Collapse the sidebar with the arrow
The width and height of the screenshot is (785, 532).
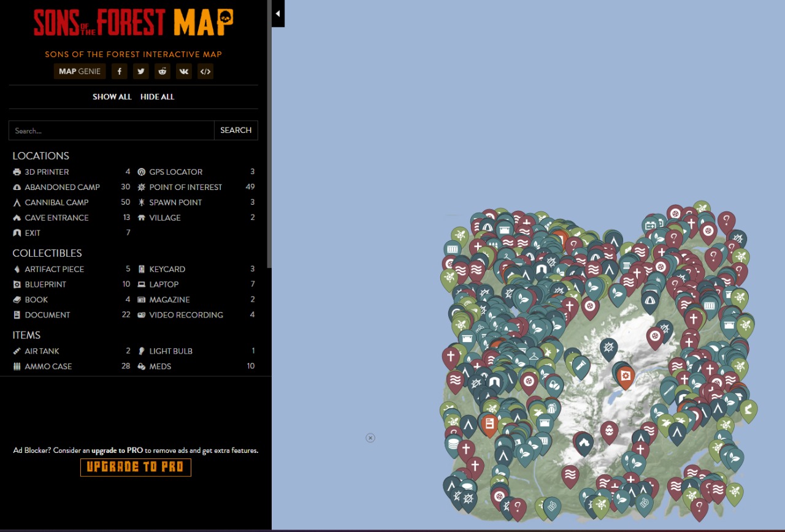[x=278, y=13]
